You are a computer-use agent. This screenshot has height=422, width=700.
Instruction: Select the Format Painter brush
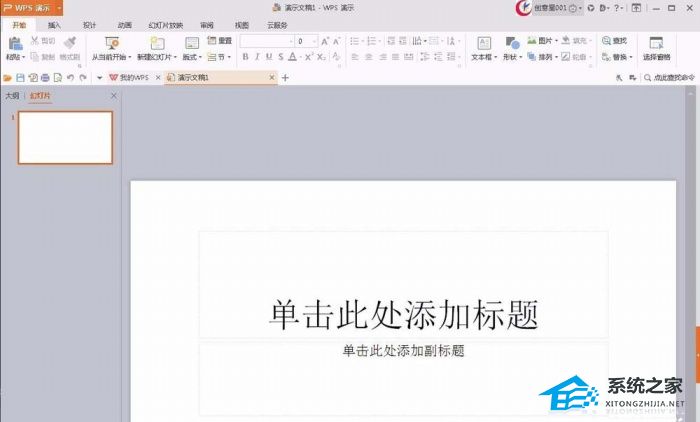click(70, 43)
